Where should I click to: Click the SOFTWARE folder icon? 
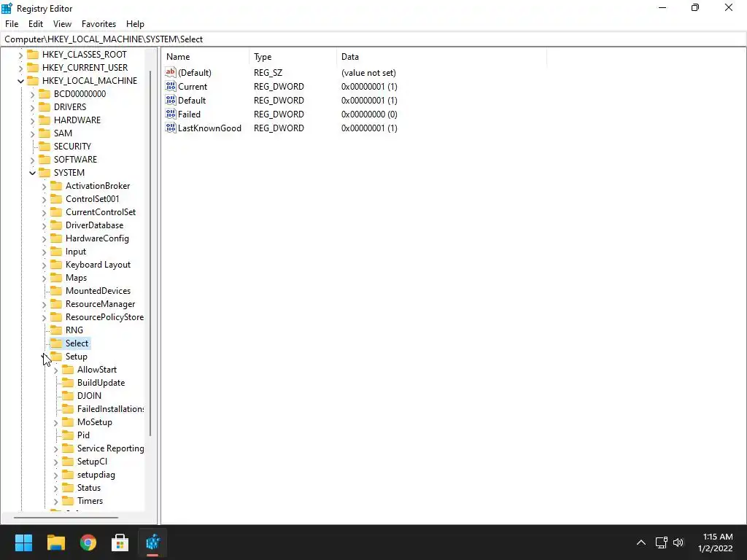coord(44,159)
